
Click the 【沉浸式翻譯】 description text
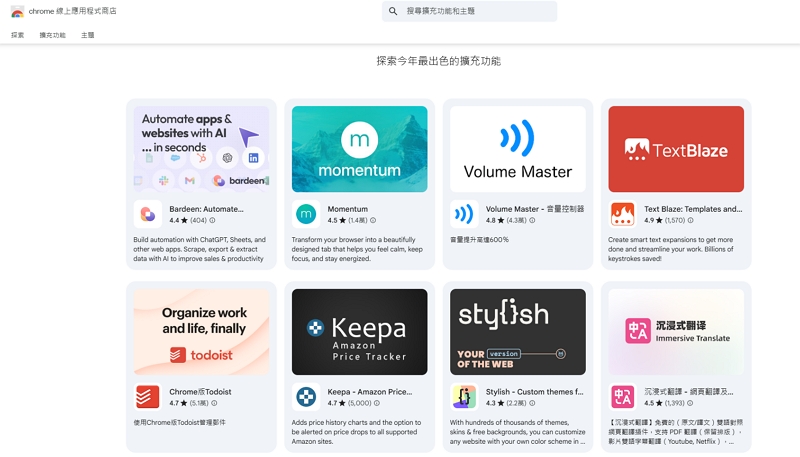click(676, 432)
